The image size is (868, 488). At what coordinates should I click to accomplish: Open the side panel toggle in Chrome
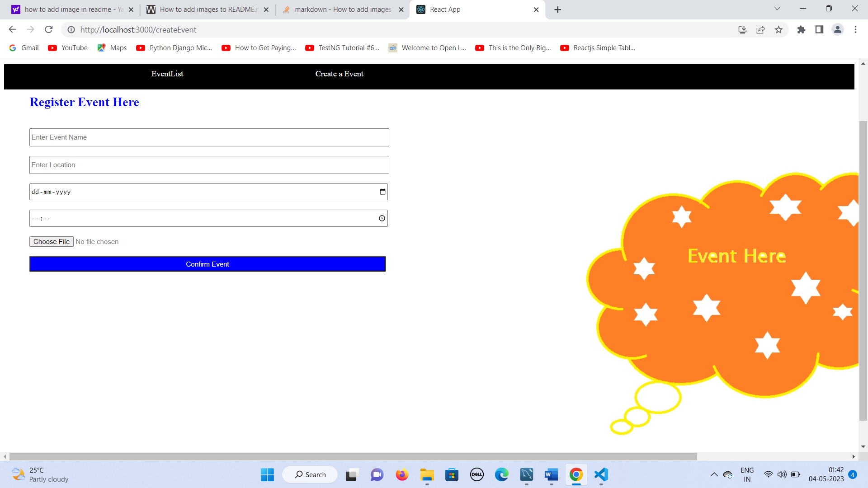(819, 29)
